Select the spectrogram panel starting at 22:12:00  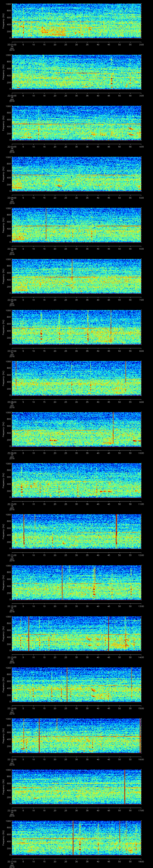[76, 583]
